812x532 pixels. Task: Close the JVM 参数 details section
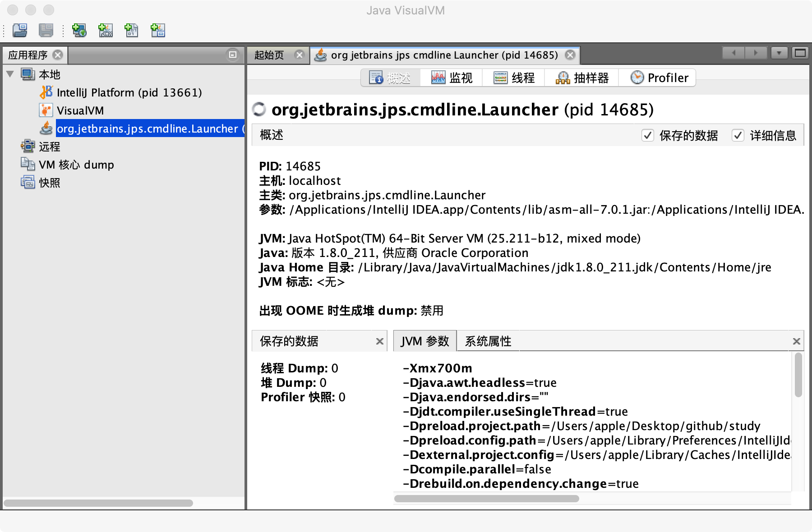797,341
